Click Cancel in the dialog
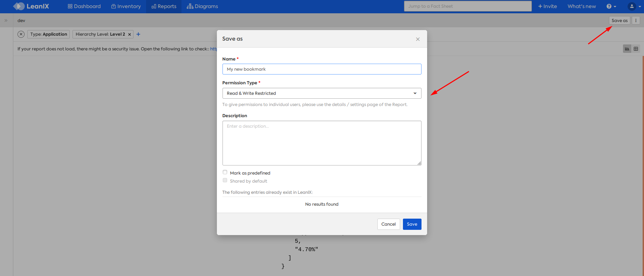This screenshot has width=644, height=276. tap(389, 224)
